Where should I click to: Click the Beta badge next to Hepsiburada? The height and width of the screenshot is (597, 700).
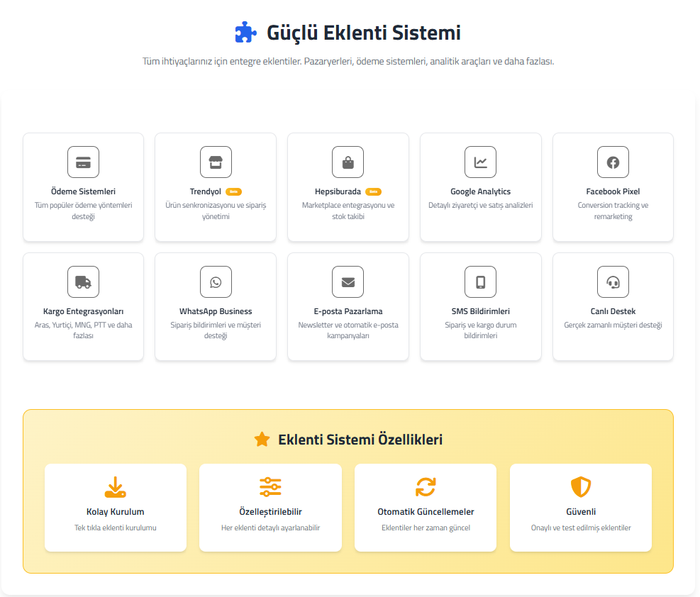tap(373, 191)
